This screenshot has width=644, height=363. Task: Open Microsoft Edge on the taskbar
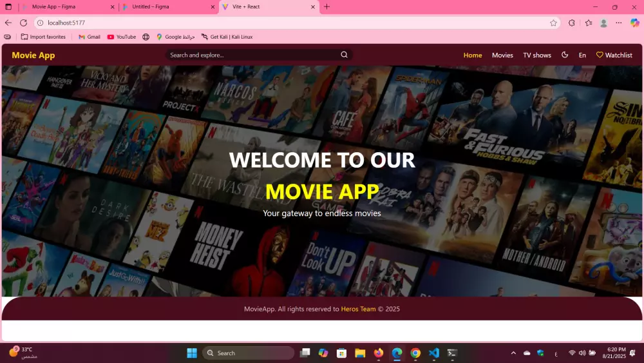coord(397,353)
